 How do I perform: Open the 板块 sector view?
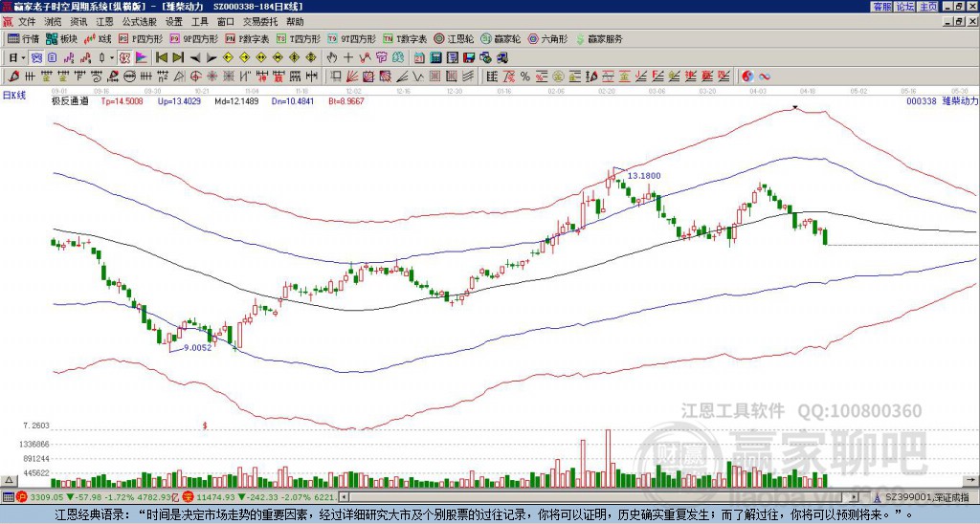point(61,38)
